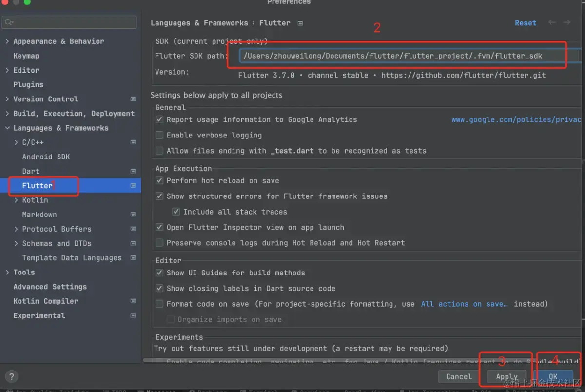Click project-level icon beside Version Control

pos(133,99)
